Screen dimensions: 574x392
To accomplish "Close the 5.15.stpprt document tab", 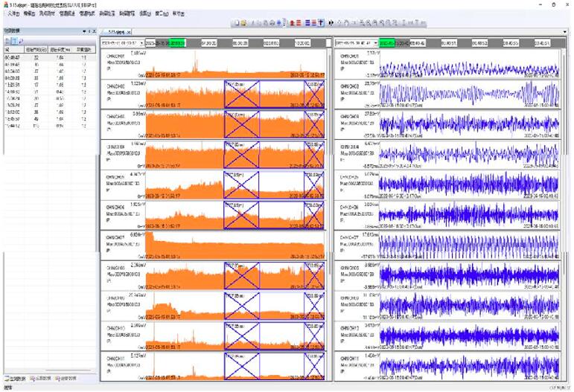I will pyautogui.click(x=130, y=33).
